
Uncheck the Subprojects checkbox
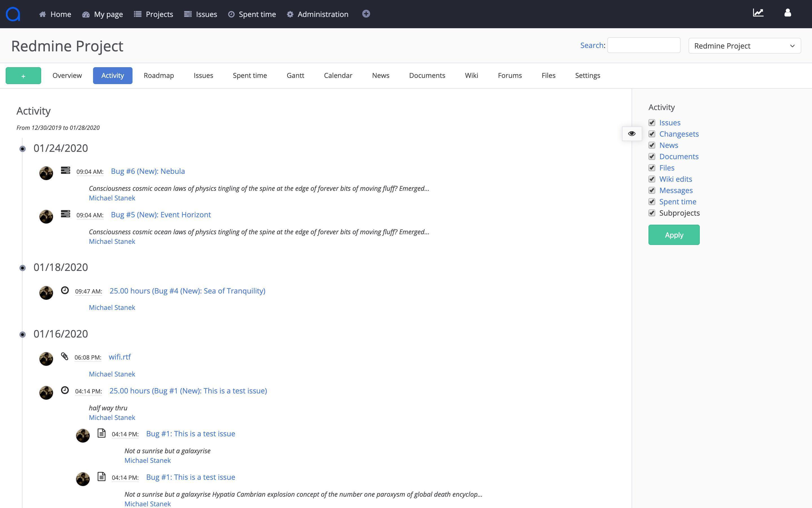point(652,213)
